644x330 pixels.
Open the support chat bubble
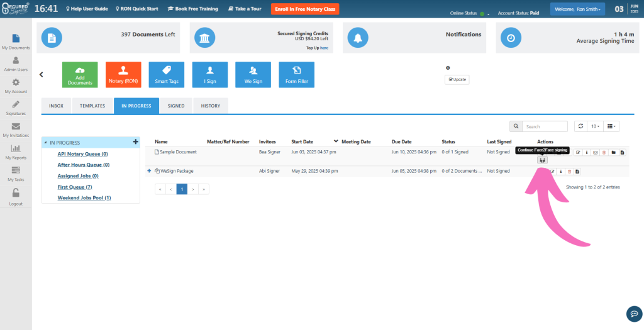tap(634, 314)
